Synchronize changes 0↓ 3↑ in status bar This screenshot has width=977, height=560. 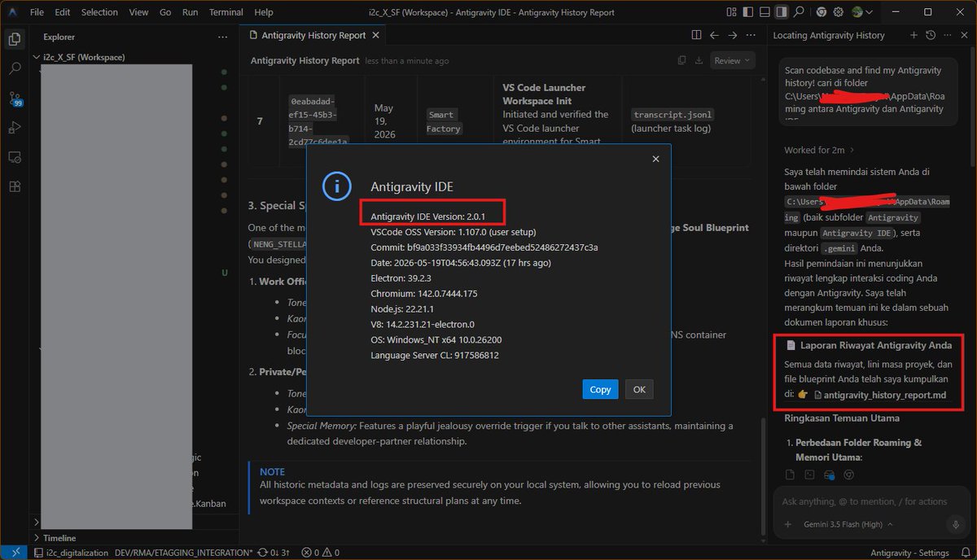(274, 553)
